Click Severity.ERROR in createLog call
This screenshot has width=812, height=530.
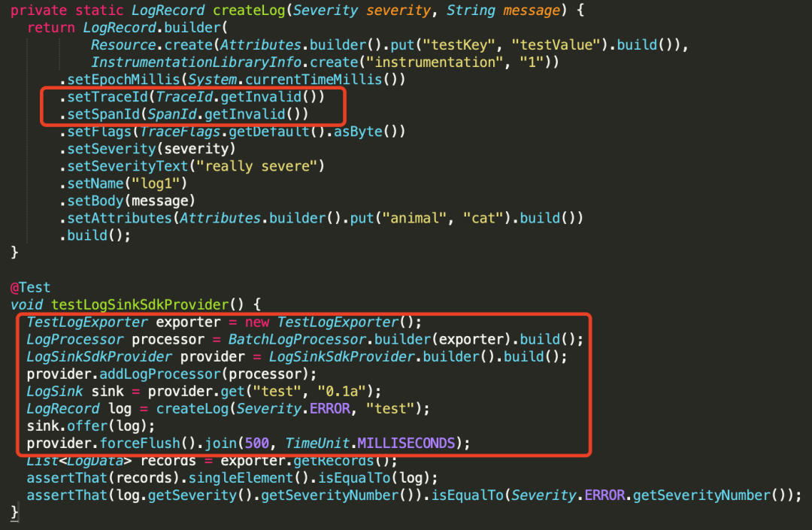click(x=293, y=409)
